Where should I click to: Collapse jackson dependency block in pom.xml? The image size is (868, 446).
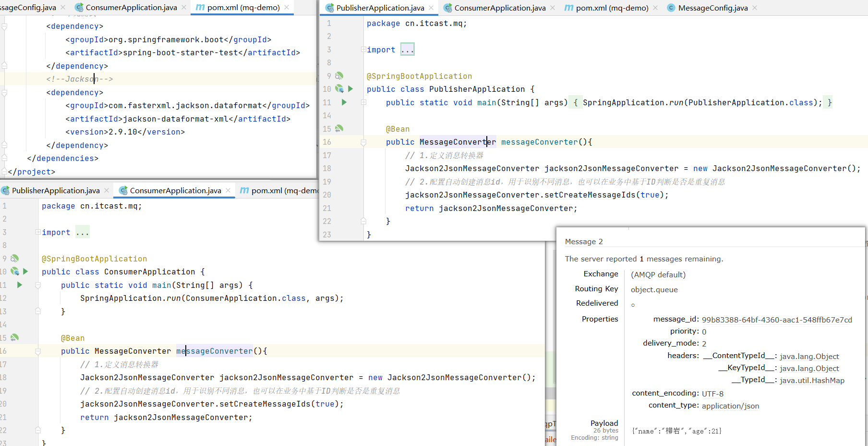tap(4, 92)
